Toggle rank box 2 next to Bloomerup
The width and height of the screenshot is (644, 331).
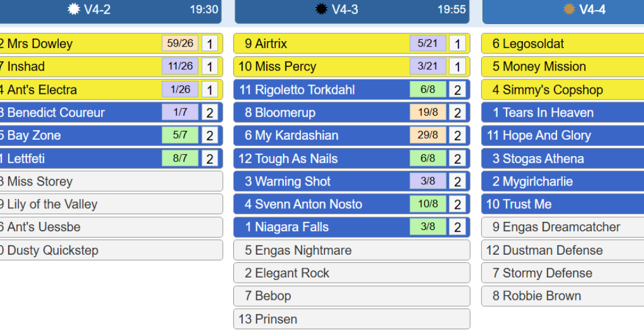pyautogui.click(x=457, y=112)
